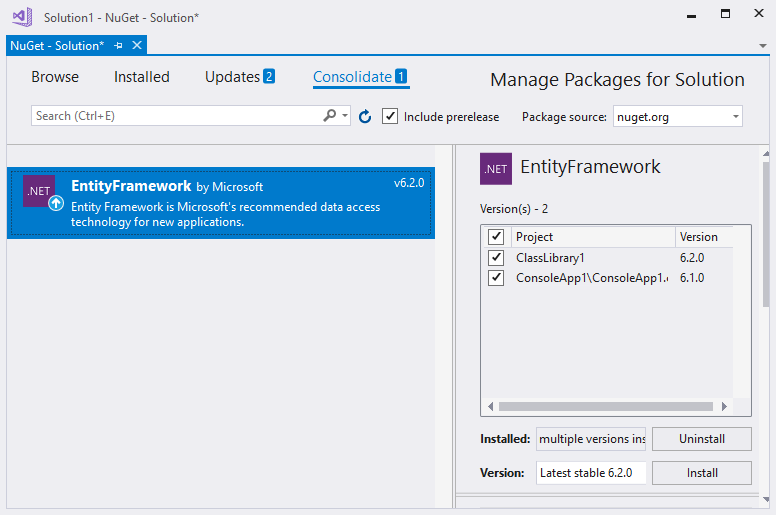
Task: Open the Package source dropdown
Action: point(677,117)
